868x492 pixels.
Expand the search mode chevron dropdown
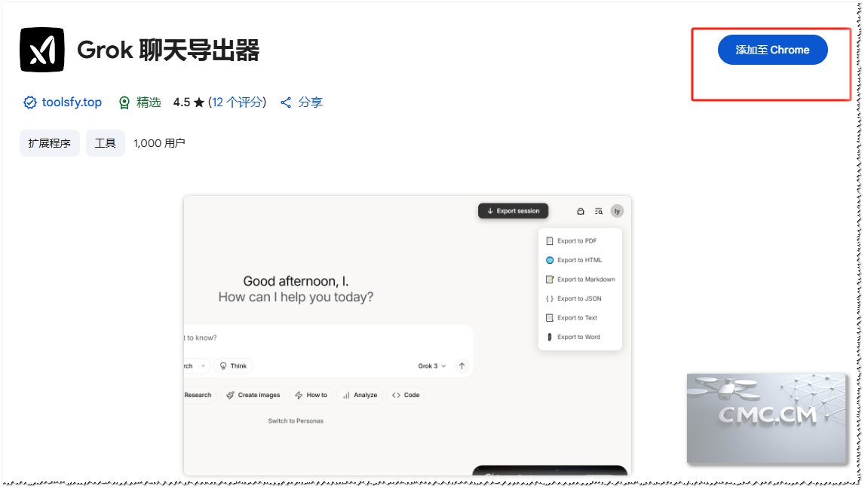point(203,366)
